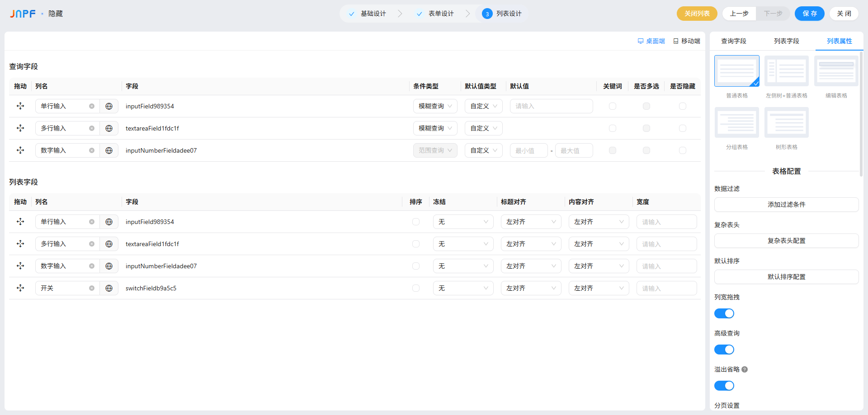Open 内容对齐 dropdown for switchFieldb9a5c5 row
The width and height of the screenshot is (868, 415).
pos(599,288)
